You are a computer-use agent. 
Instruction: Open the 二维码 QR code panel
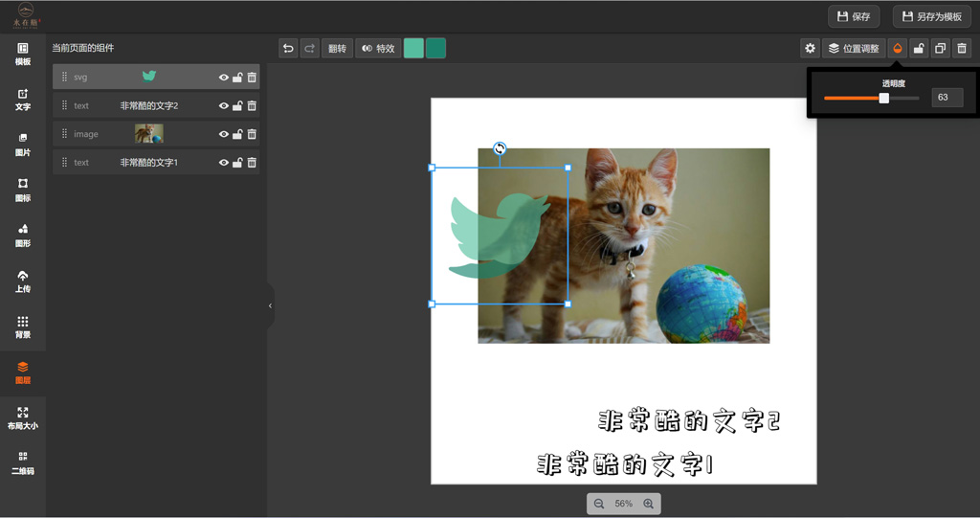(x=23, y=463)
